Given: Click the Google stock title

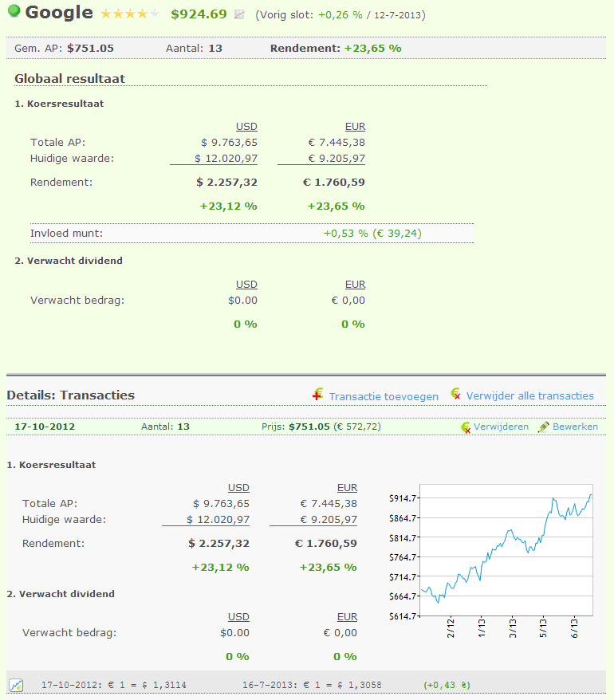Looking at the screenshot, I should (x=59, y=13).
